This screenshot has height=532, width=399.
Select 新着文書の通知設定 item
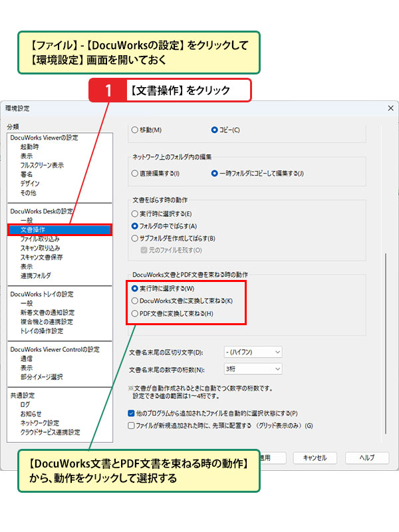pyautogui.click(x=47, y=312)
